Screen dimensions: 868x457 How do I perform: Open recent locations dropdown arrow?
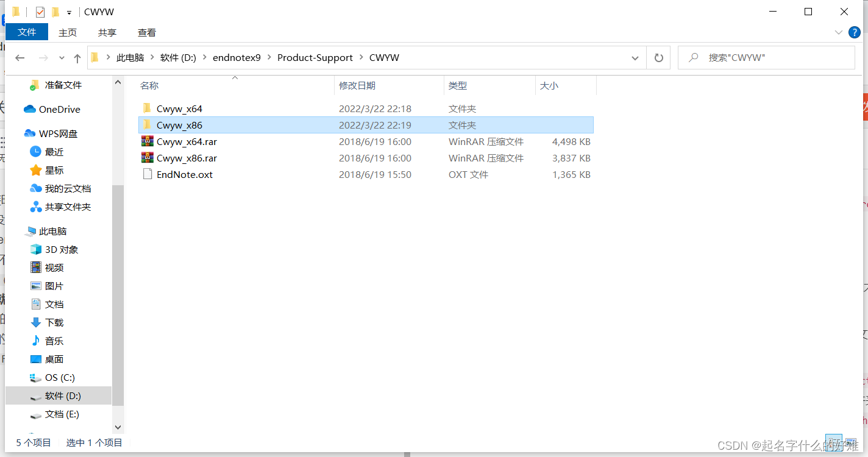62,58
